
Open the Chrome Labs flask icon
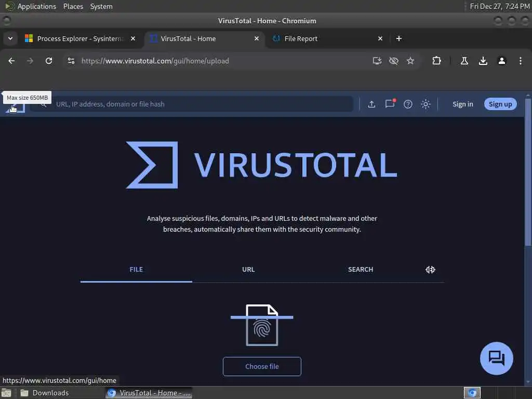[464, 61]
